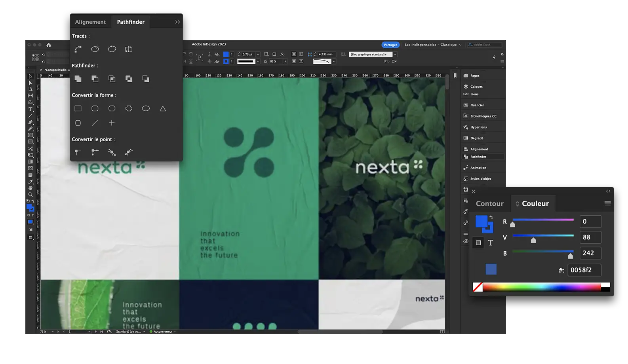Select the Zoom tool in toolbox
Viewport: 628px width, 364px height.
click(x=30, y=195)
